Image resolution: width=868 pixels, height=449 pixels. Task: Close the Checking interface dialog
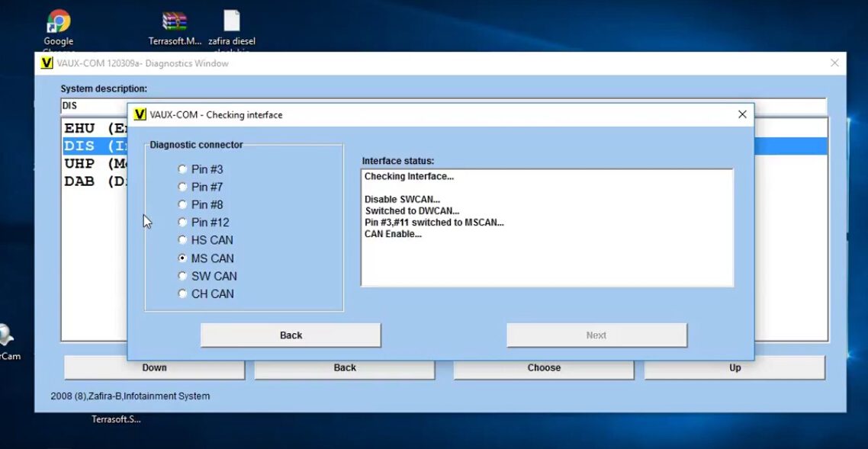742,114
